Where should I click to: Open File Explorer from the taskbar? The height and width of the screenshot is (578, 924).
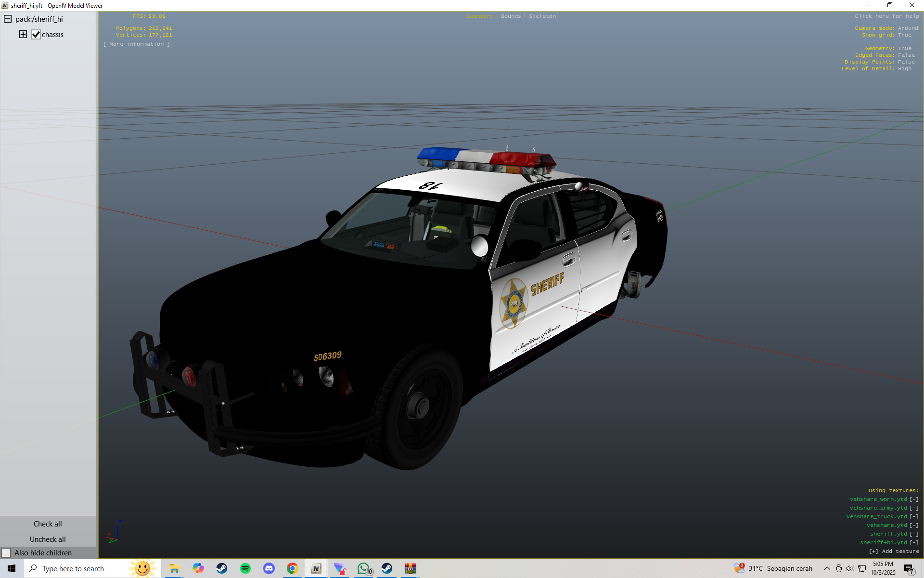[x=174, y=568]
